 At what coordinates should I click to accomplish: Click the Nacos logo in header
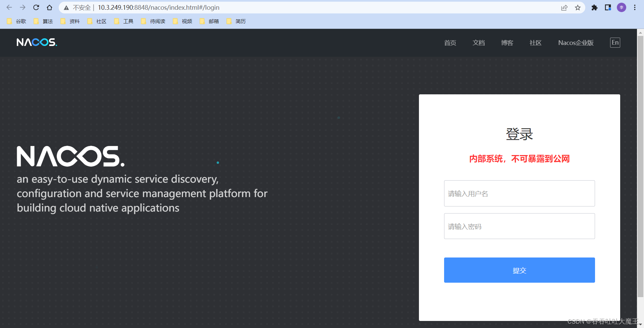pyautogui.click(x=37, y=42)
